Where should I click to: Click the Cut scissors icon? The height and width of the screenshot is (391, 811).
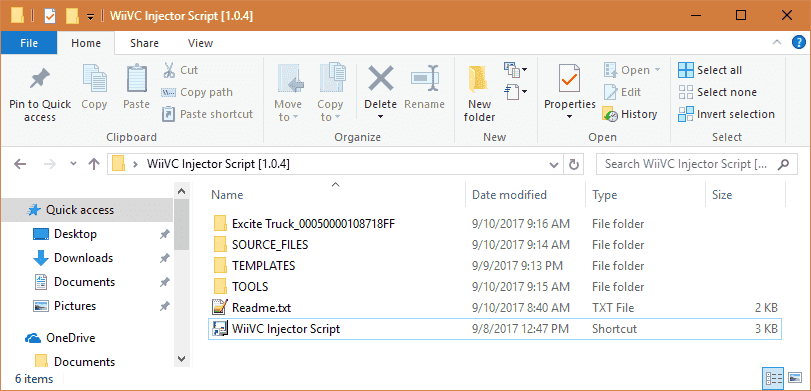pos(169,70)
